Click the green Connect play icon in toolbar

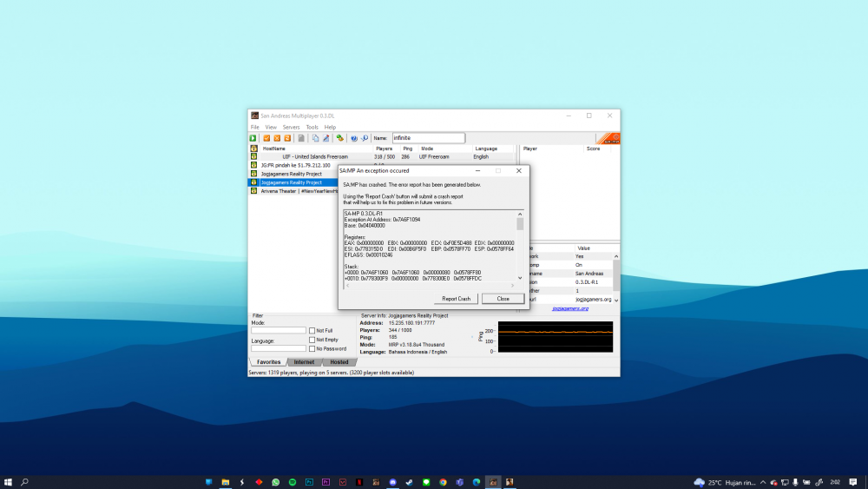[x=253, y=138]
